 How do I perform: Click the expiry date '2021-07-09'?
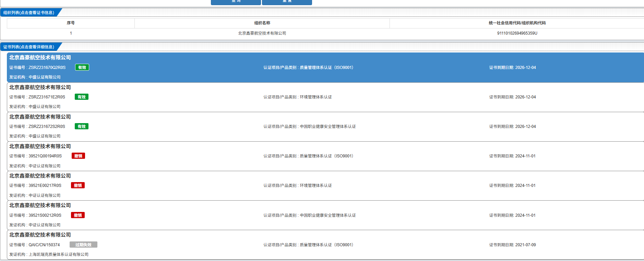click(525, 245)
